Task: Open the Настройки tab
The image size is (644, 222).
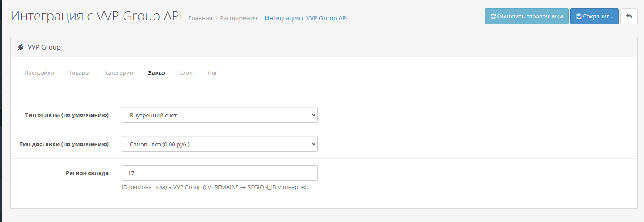Action: pos(39,73)
